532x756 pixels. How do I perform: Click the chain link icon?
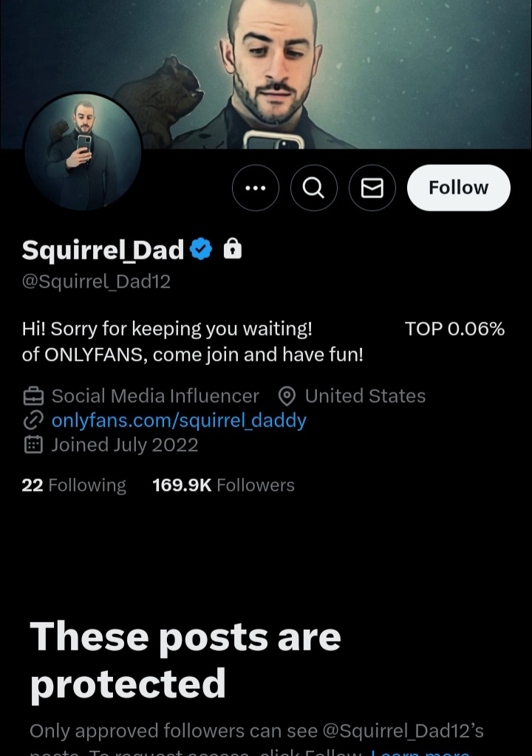click(x=33, y=420)
